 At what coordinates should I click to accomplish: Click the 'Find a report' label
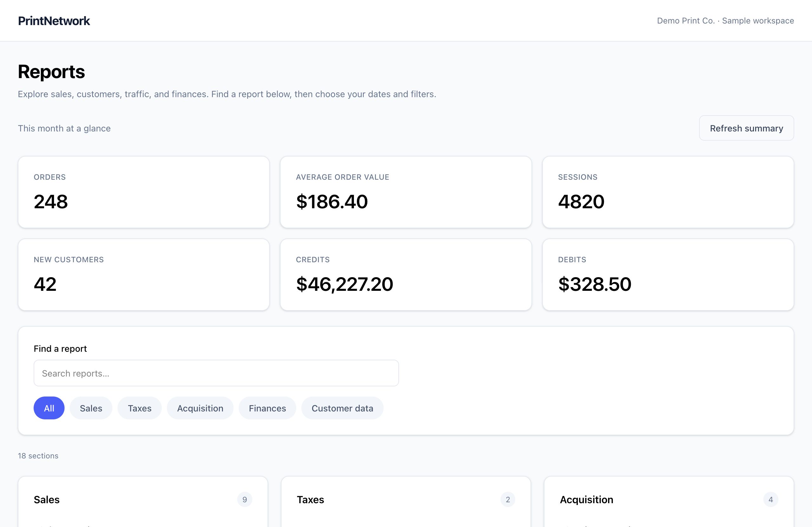click(x=60, y=348)
